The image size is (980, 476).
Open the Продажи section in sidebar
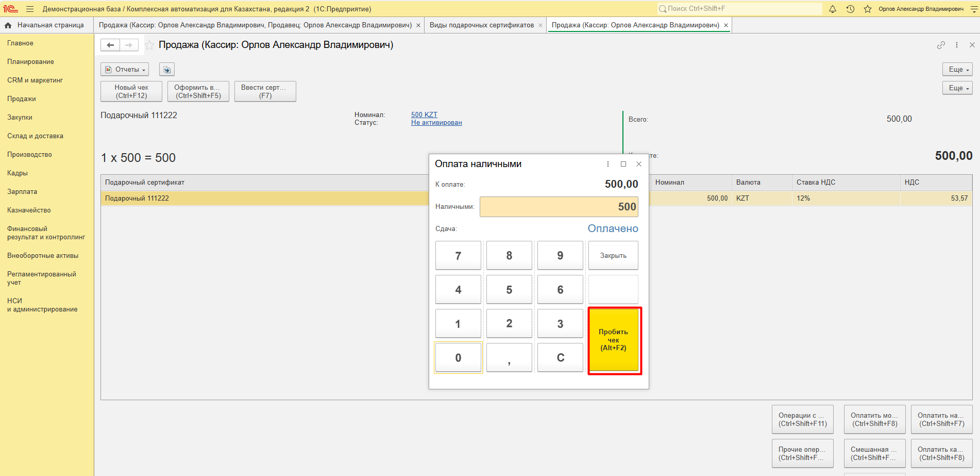pos(22,99)
